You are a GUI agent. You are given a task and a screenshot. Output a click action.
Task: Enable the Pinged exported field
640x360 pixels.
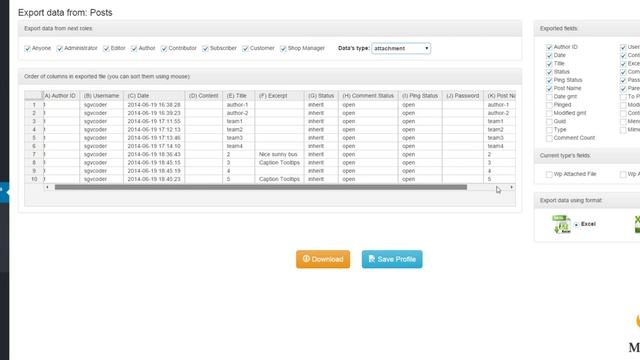pyautogui.click(x=549, y=105)
